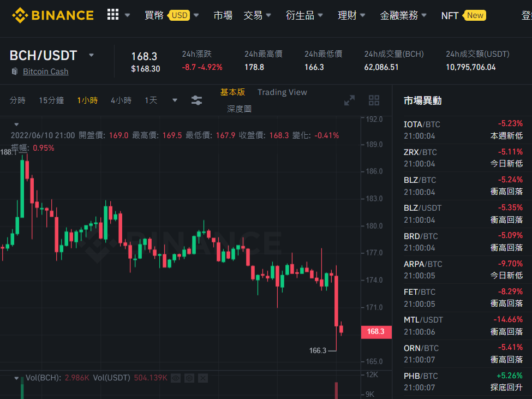Click the -9.70% change for ARPA/BTC
Screen dimensions: 532x399
(x=510, y=264)
